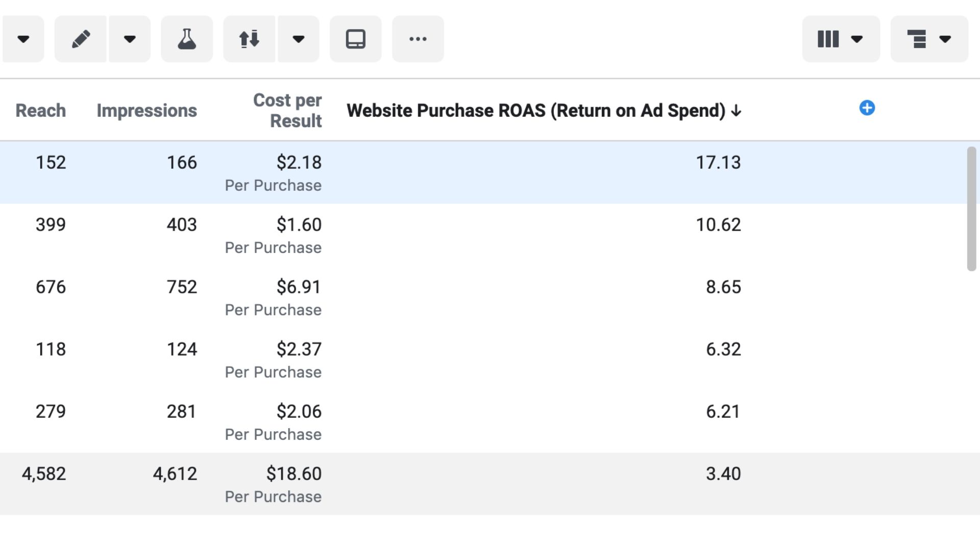The width and height of the screenshot is (980, 551).
Task: Click the Cost per Result header
Action: coord(287,110)
